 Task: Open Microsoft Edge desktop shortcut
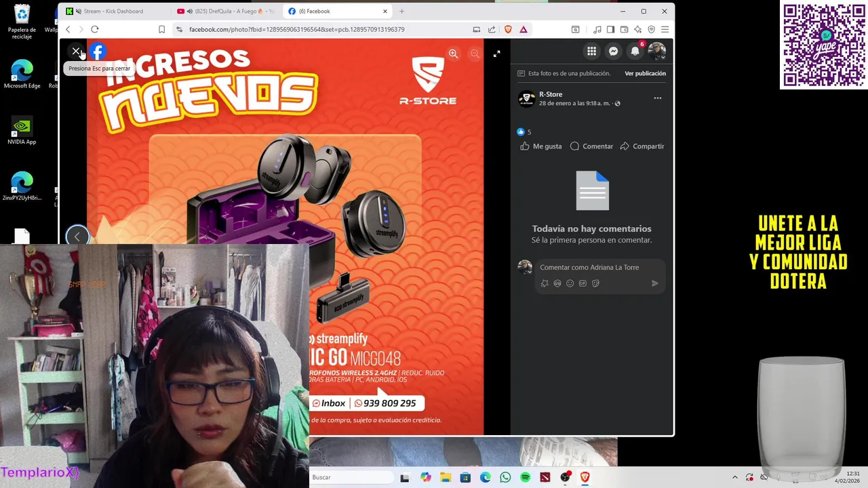coord(22,75)
